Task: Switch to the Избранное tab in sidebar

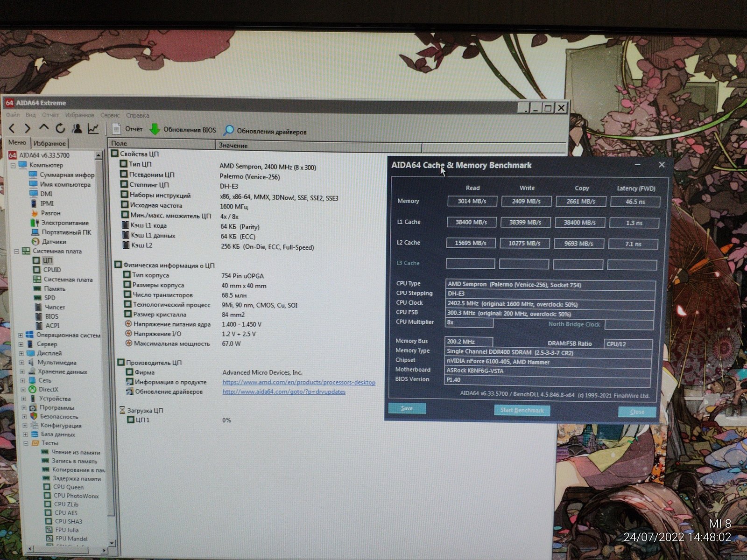Action: (49, 143)
